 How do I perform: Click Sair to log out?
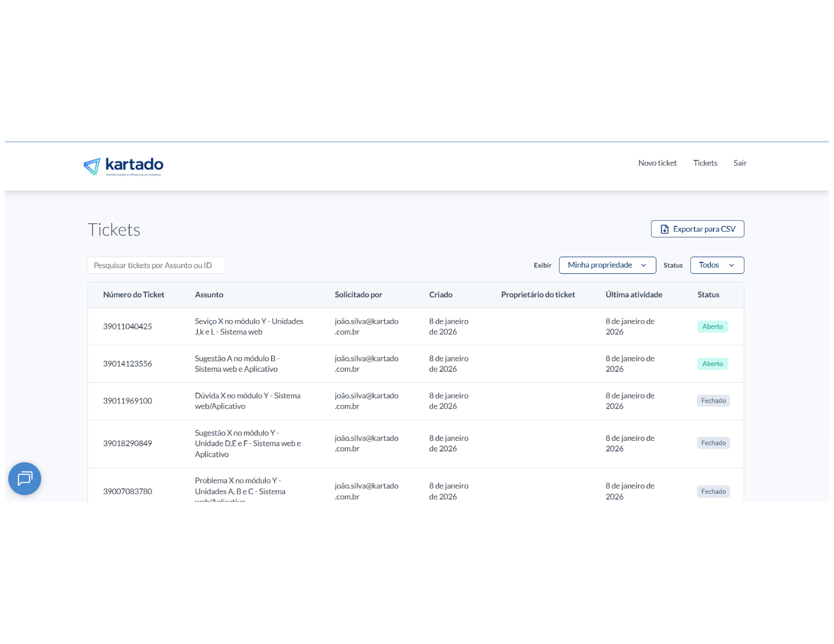[x=740, y=163]
